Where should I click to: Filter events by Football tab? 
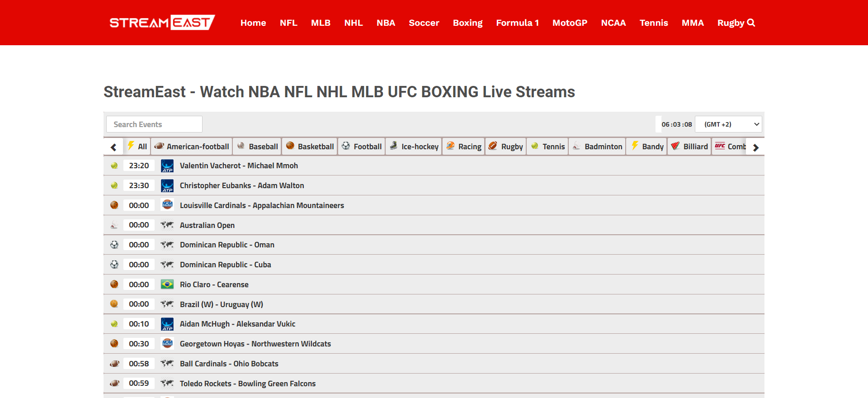point(362,147)
